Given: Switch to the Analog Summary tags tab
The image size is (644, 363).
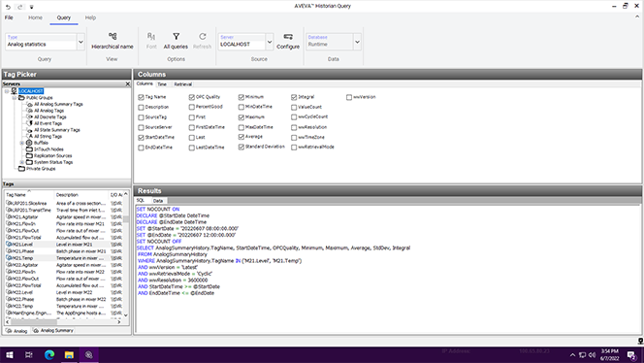Looking at the screenshot, I should click(x=53, y=331).
